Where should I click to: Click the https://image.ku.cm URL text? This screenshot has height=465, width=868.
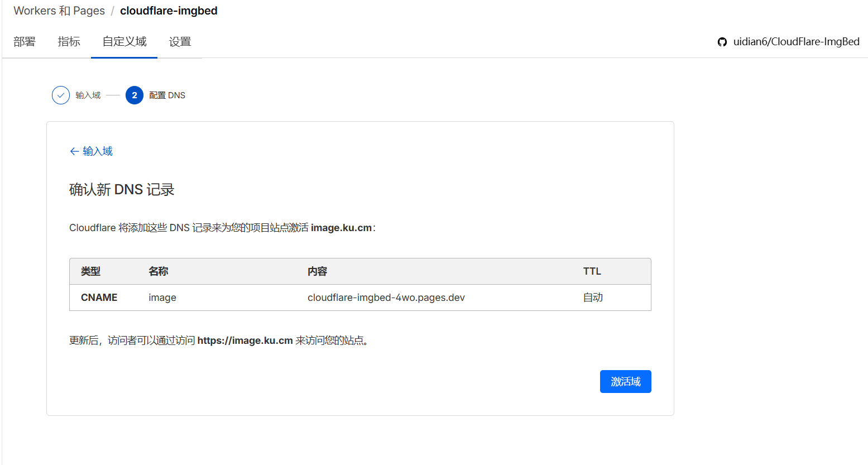pos(245,341)
